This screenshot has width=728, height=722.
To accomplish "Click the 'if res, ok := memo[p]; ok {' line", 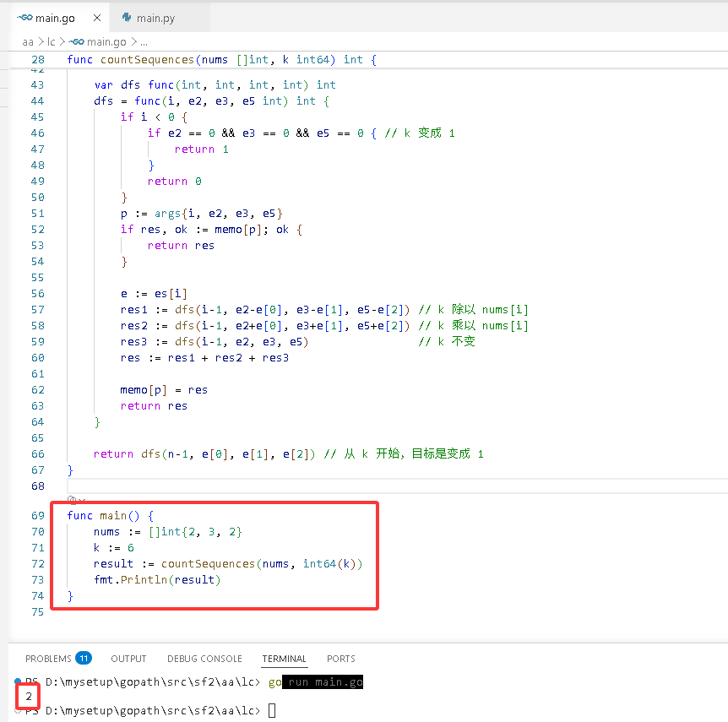I will pyautogui.click(x=211, y=230).
